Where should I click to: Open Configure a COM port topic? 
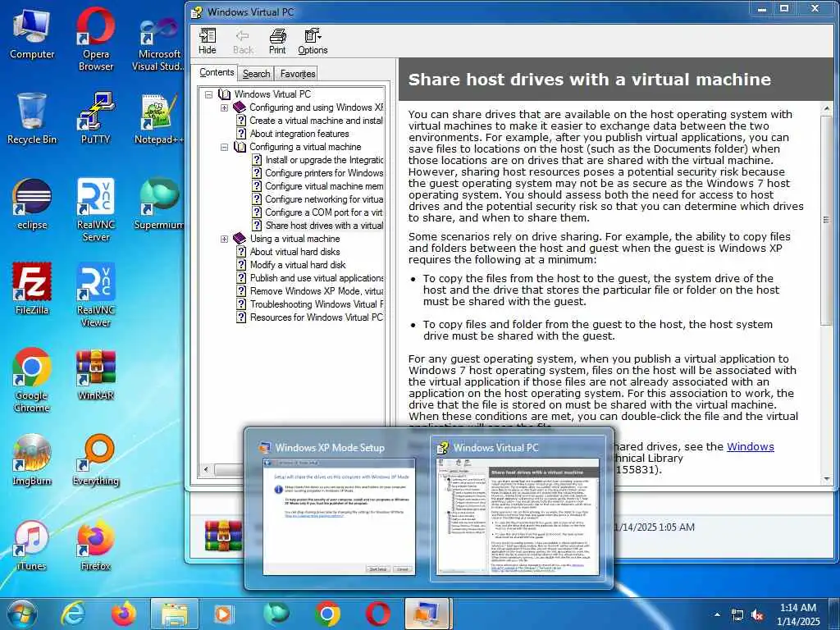click(x=317, y=212)
